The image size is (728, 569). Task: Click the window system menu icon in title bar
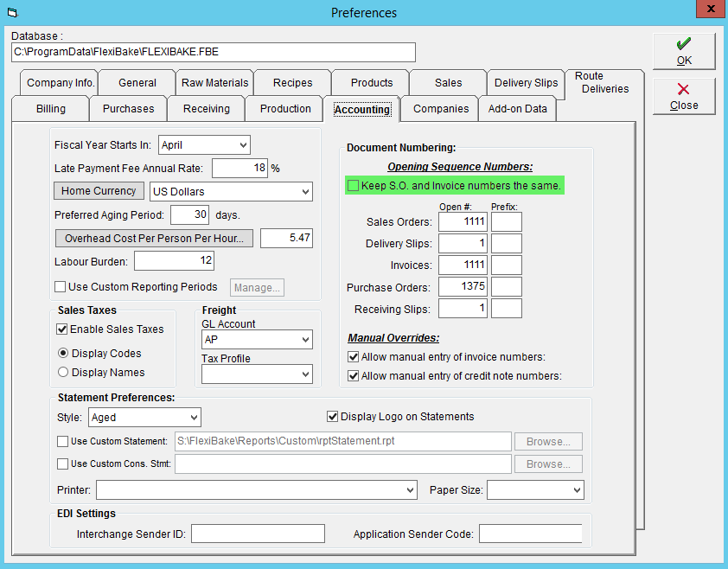[12, 13]
